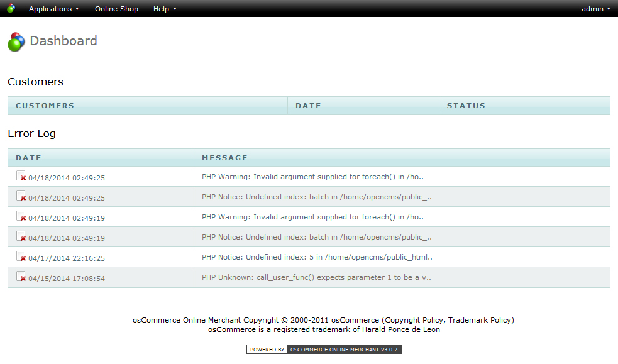This screenshot has width=618, height=364.
Task: Select the Customers section heading
Action: (35, 82)
